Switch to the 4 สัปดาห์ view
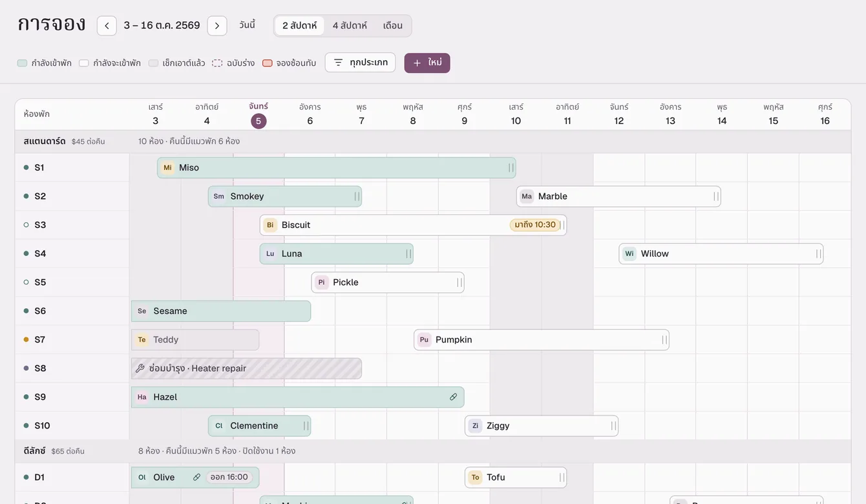The width and height of the screenshot is (866, 504). click(350, 26)
